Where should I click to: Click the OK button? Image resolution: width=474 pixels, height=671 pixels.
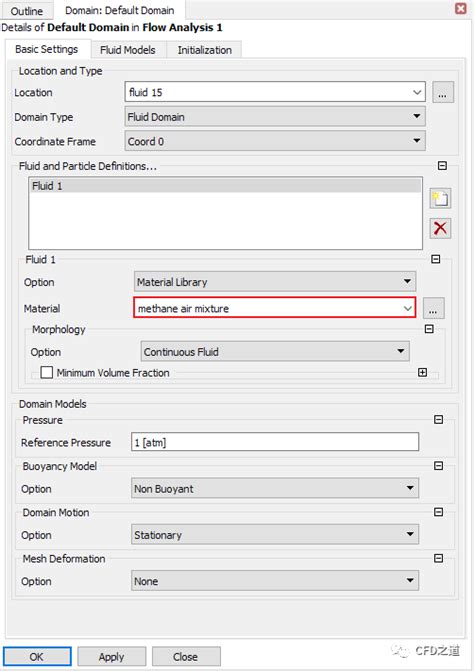tap(37, 656)
